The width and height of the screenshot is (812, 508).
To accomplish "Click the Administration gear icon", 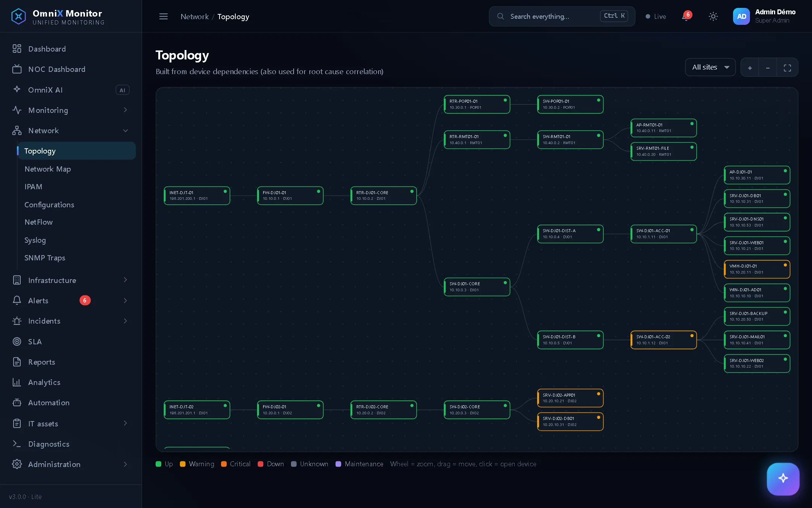I will (17, 464).
